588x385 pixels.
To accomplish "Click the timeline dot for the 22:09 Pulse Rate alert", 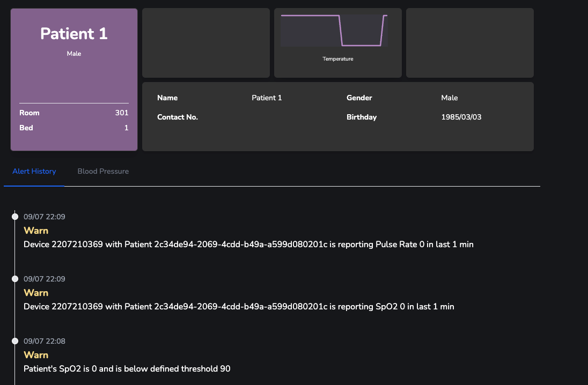I will pyautogui.click(x=14, y=217).
